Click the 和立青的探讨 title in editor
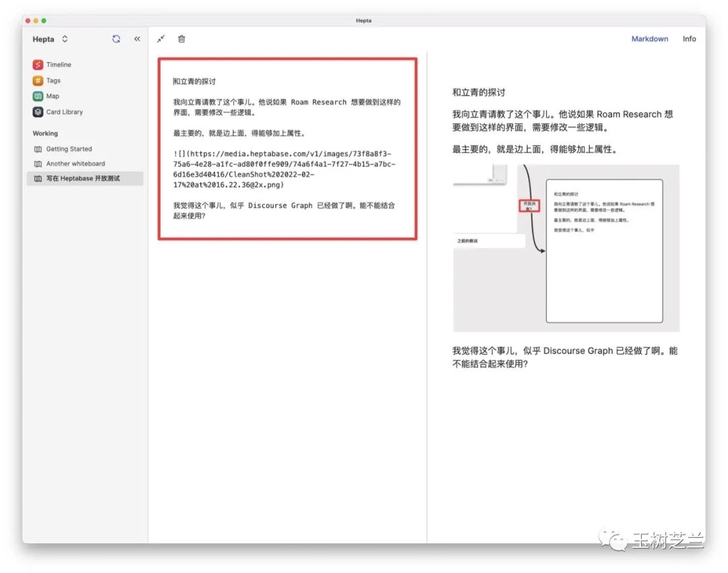728x573 pixels. click(195, 82)
